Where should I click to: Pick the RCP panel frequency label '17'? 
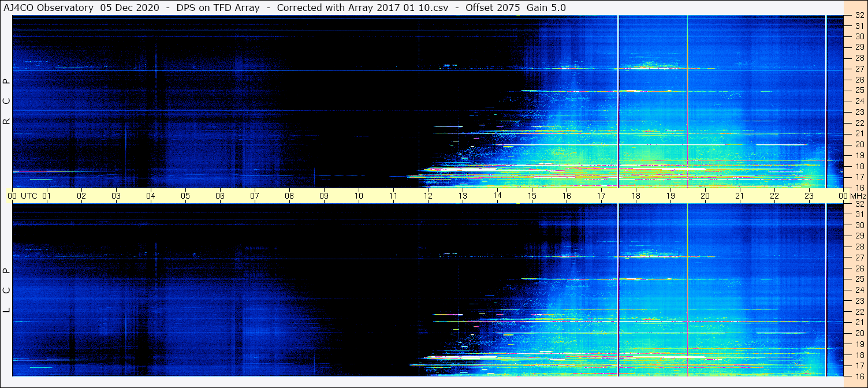point(859,177)
